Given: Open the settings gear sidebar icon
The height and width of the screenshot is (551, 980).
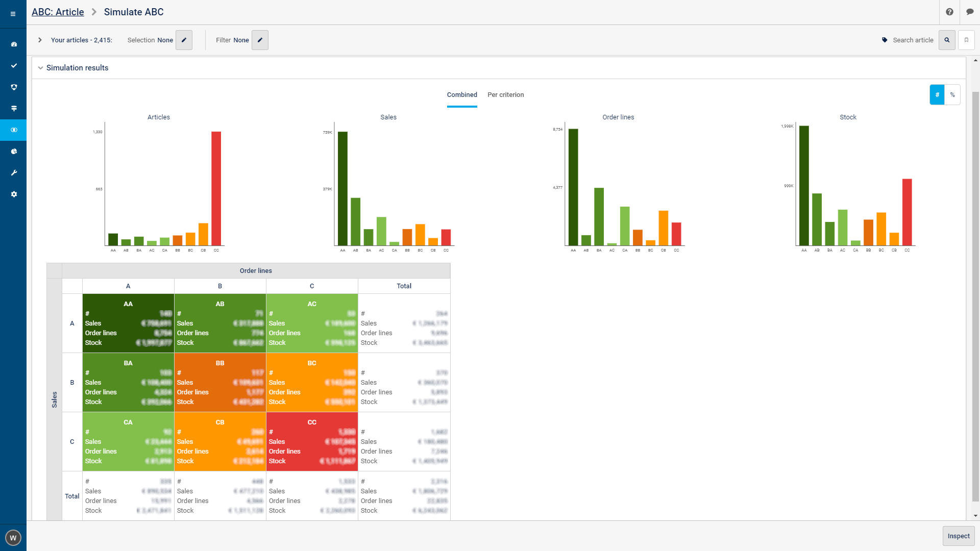Looking at the screenshot, I should pyautogui.click(x=14, y=194).
